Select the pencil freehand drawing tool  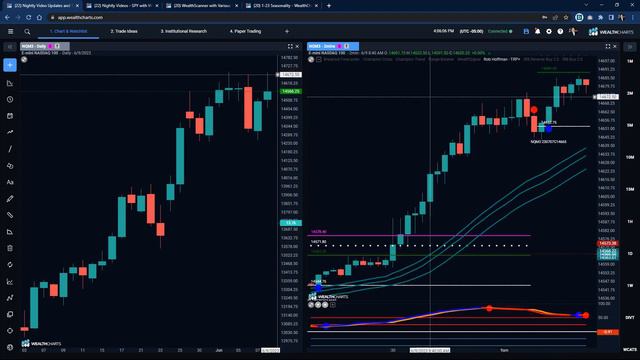click(10, 199)
